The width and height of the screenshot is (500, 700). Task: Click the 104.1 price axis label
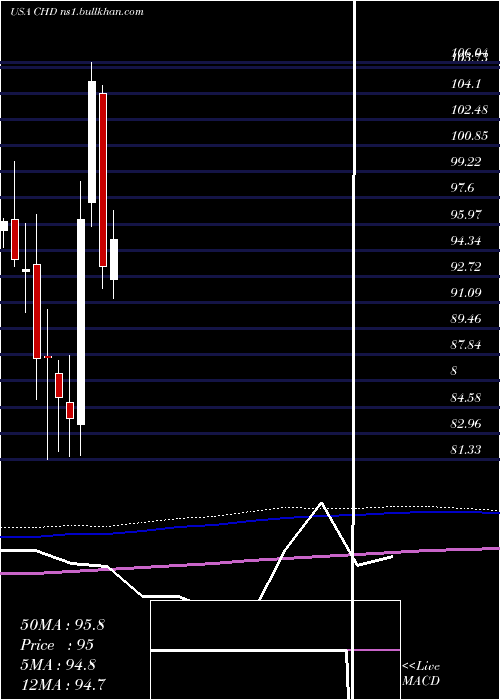coord(466,83)
